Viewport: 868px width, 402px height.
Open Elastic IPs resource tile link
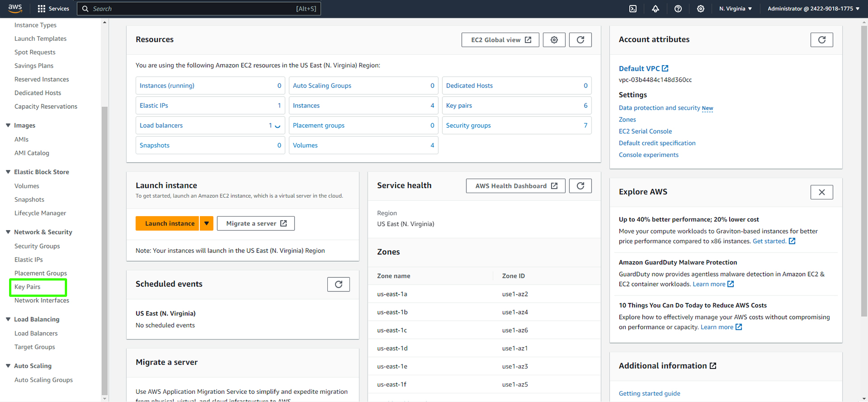(154, 106)
